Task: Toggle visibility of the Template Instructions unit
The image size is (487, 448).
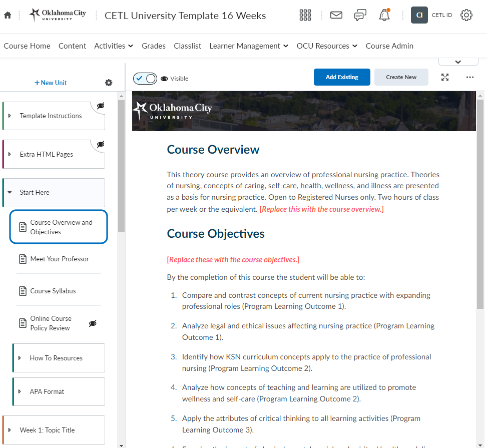Action: coord(101,106)
